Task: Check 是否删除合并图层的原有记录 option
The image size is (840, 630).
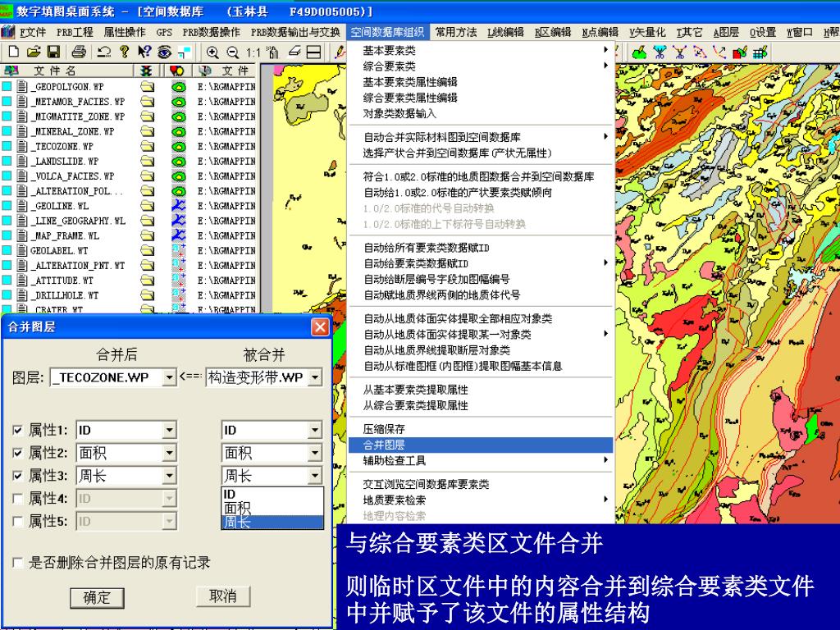Action: 18,563
